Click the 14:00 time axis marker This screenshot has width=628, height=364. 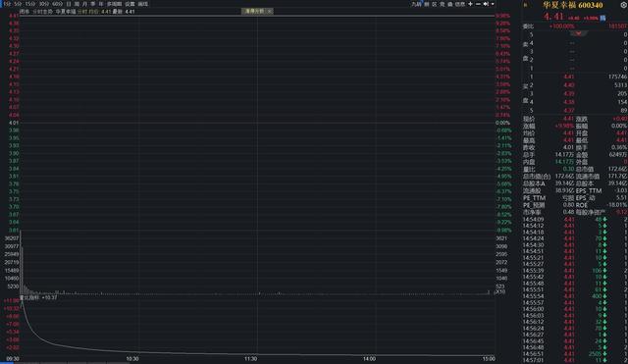[369, 359]
